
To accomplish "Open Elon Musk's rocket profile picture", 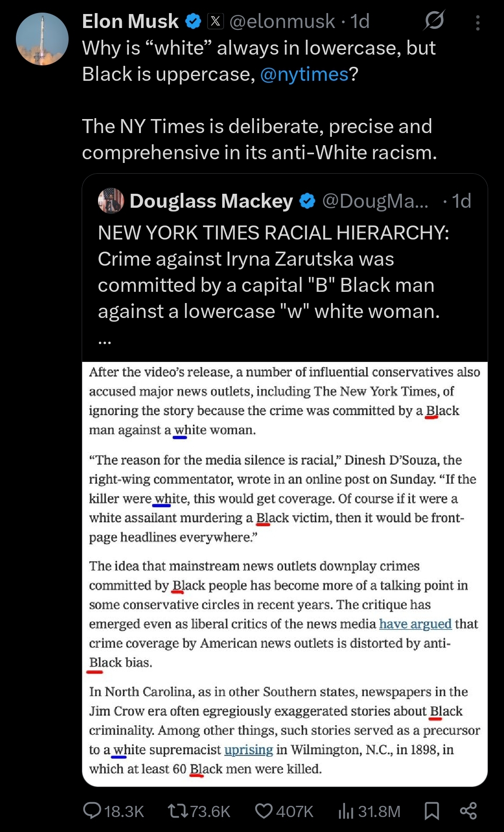I will point(42,39).
